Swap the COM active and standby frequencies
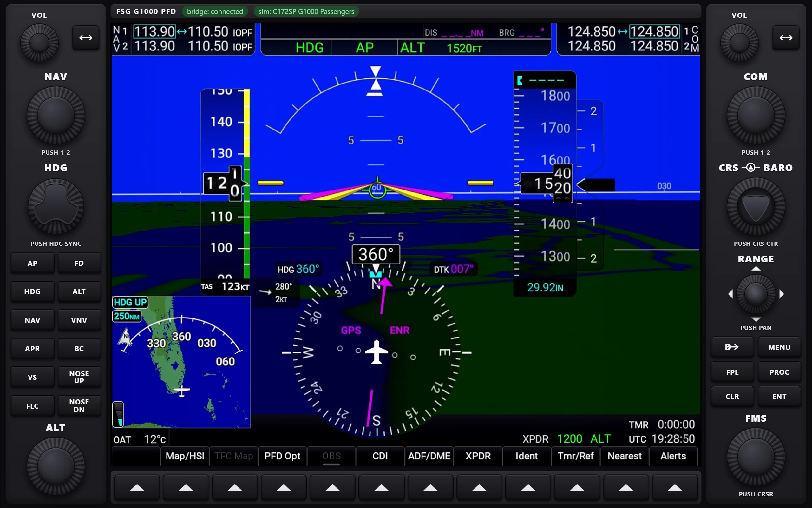 tap(786, 38)
